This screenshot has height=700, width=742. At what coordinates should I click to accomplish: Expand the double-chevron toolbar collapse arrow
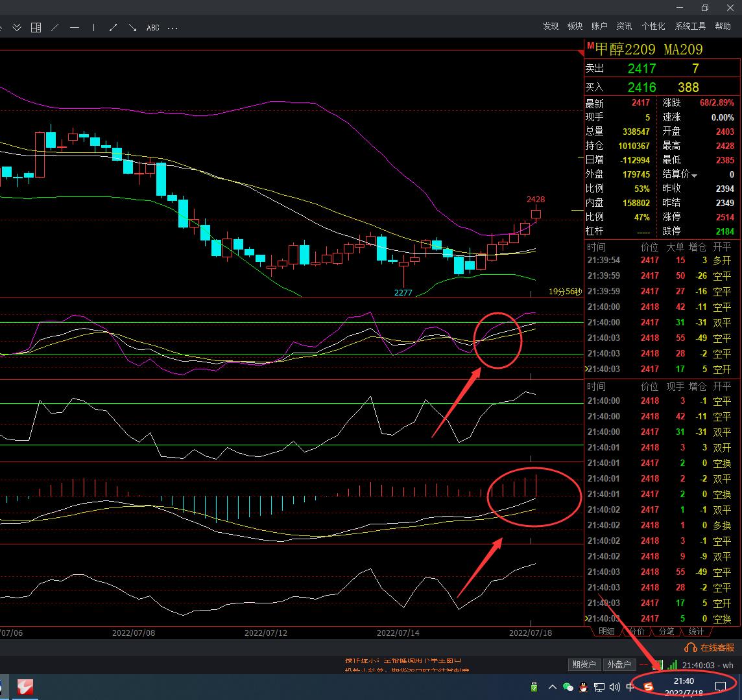17,28
